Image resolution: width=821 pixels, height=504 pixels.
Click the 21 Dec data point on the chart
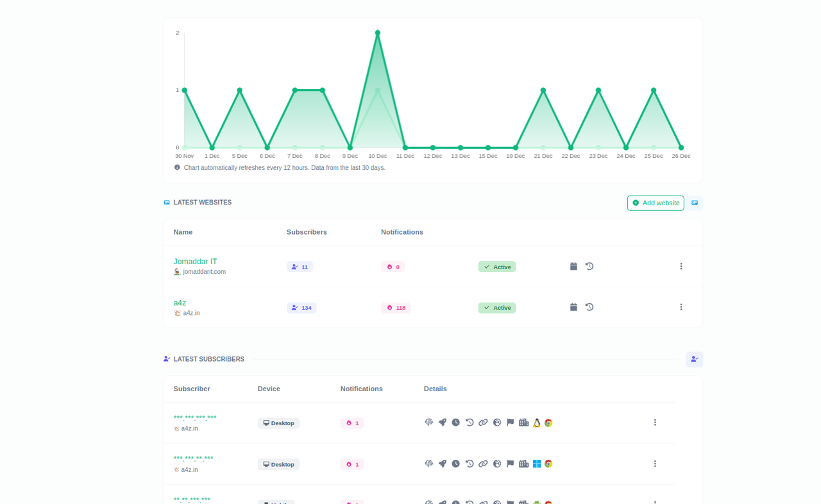point(543,90)
